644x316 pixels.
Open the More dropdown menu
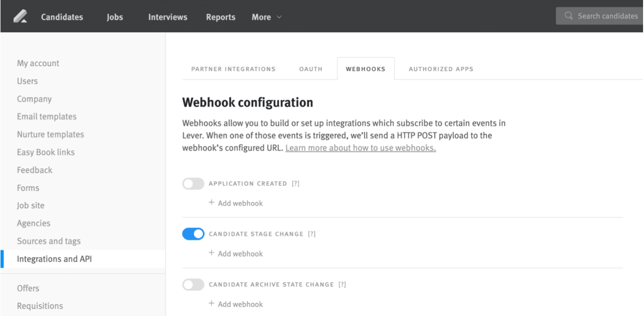pyautogui.click(x=266, y=16)
